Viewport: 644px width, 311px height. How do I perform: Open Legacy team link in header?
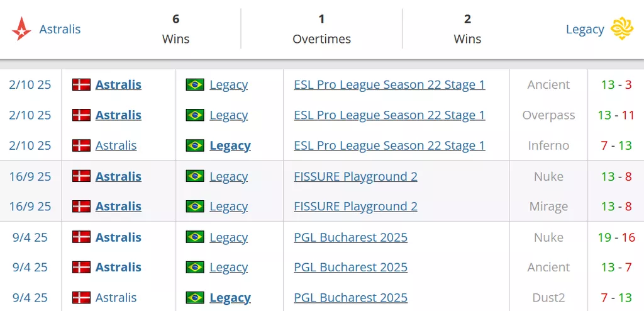click(585, 30)
